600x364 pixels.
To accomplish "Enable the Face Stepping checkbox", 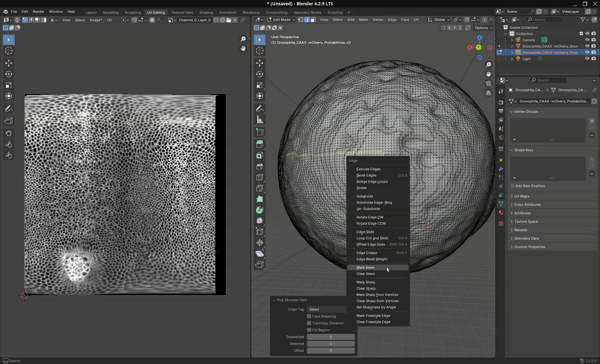I will 309,316.
